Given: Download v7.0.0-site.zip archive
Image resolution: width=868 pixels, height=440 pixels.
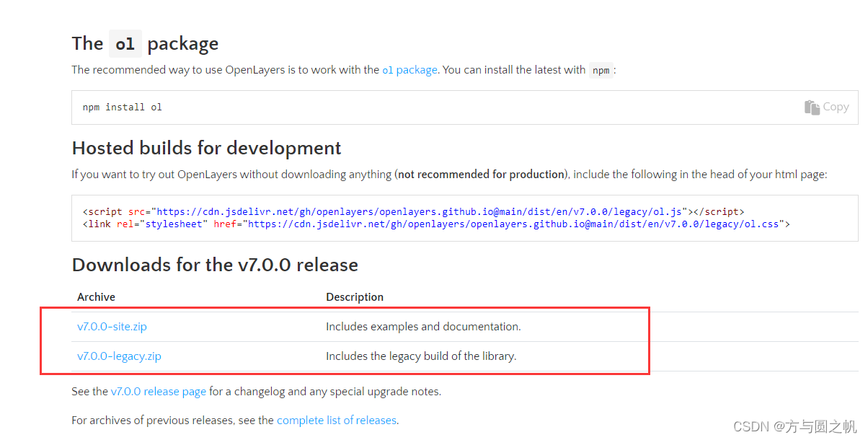Looking at the screenshot, I should [x=112, y=326].
